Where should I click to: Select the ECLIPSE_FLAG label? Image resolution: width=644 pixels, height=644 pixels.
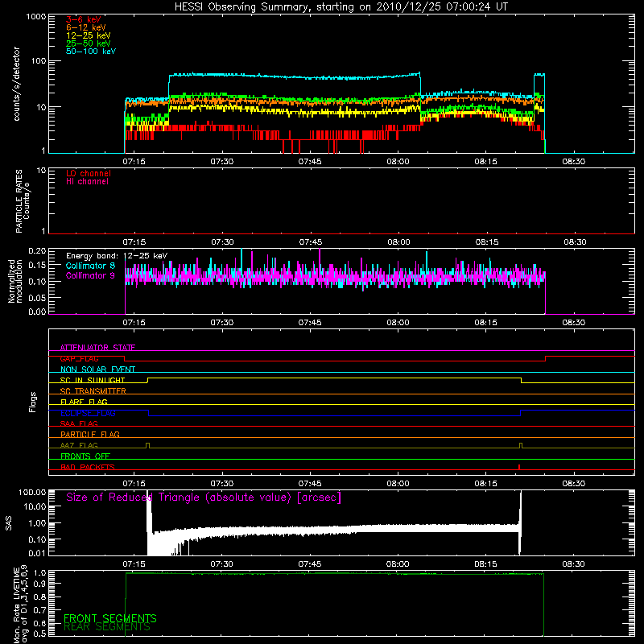88,413
